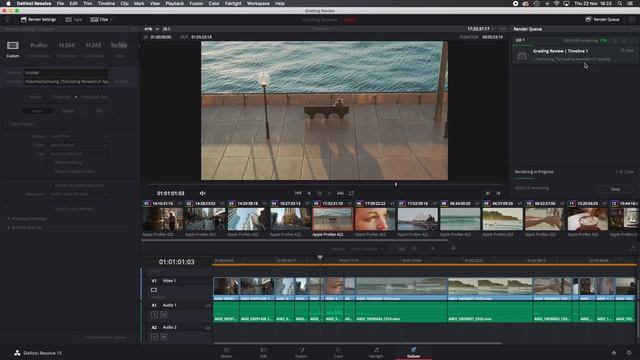Select clip 01 thumbnail in clip strip
Image resolution: width=640 pixels, height=360 pixels.
[163, 219]
